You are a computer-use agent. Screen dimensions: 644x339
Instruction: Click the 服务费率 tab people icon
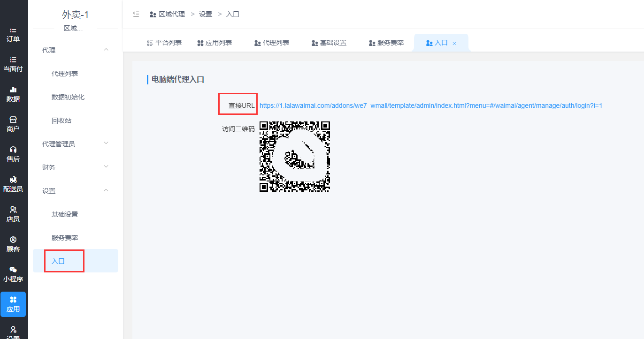click(x=372, y=43)
